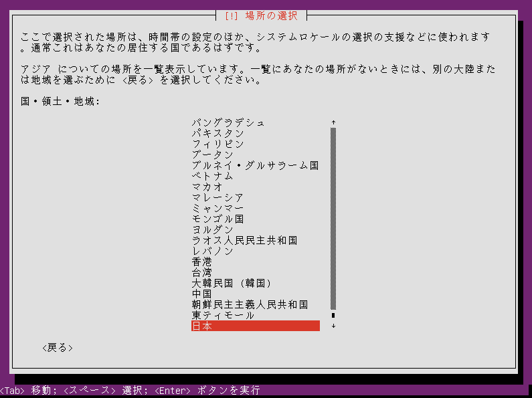Click the scroll up arrow in the list
532x398 pixels.
coord(333,122)
